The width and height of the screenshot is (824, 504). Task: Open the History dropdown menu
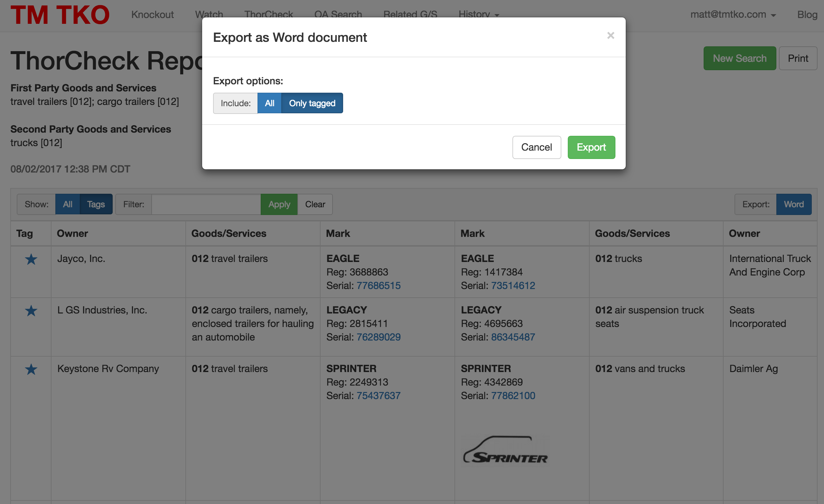point(478,14)
